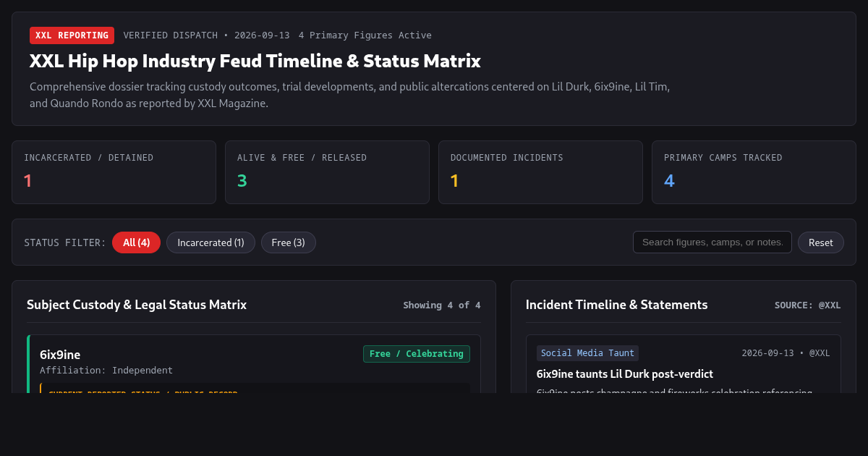868x456 pixels.
Task: Open the Primary Camps Tracked card
Action: (x=754, y=172)
